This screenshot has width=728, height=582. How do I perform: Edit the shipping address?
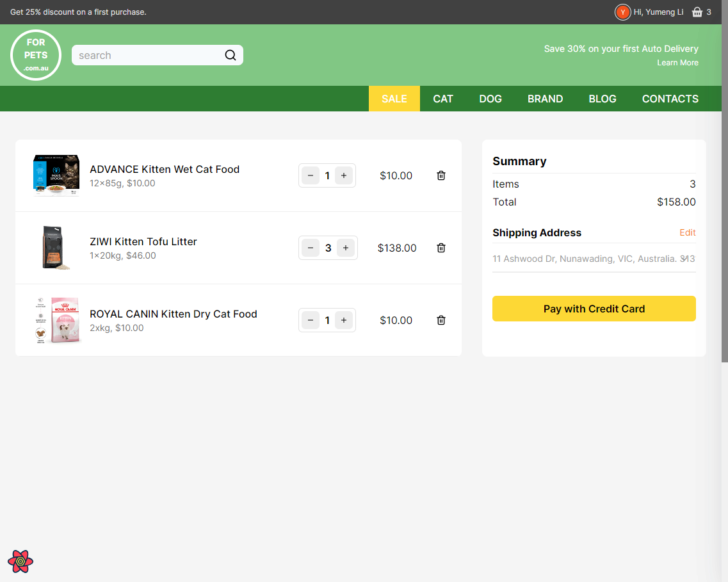[687, 232]
